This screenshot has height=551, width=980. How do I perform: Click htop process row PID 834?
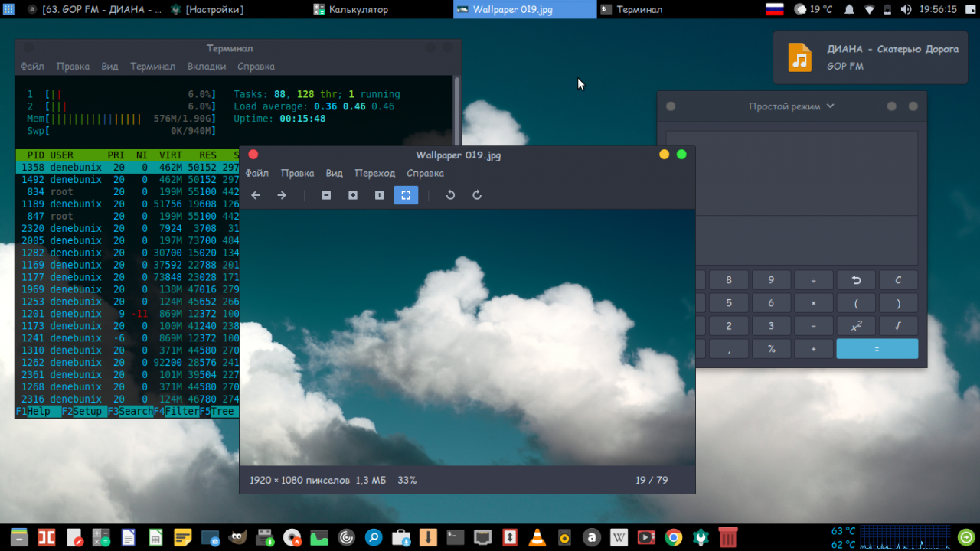coord(127,192)
